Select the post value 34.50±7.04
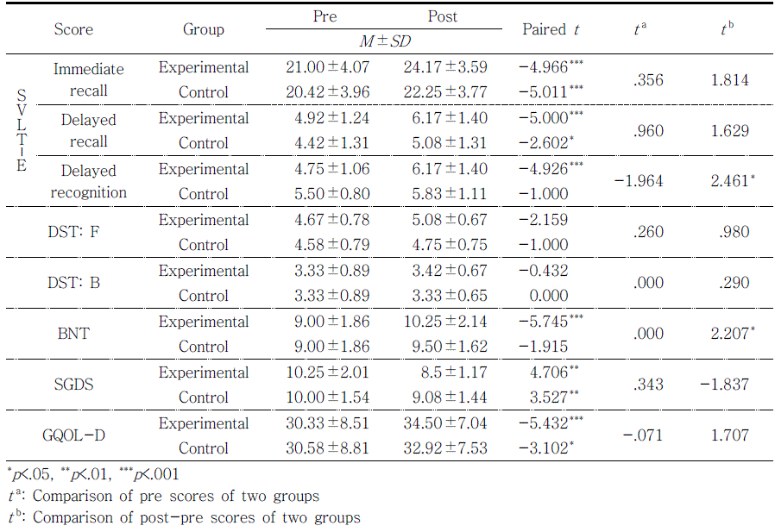The height and width of the screenshot is (532, 775). 445,423
